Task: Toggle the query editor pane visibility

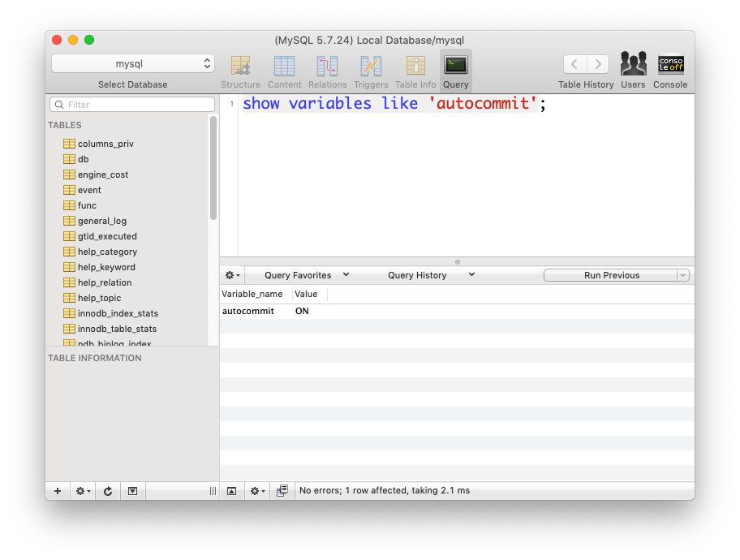Action: 232,491
